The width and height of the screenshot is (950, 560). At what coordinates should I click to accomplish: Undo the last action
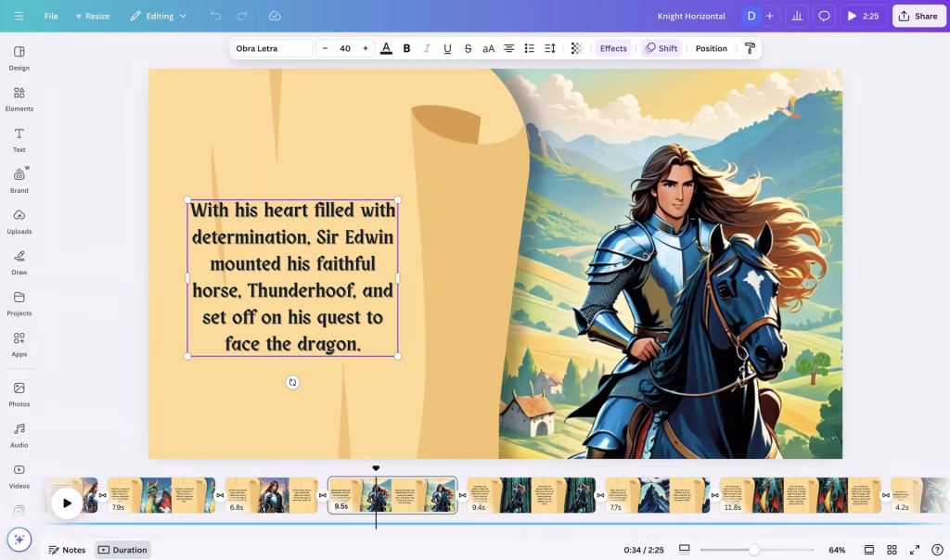[215, 16]
